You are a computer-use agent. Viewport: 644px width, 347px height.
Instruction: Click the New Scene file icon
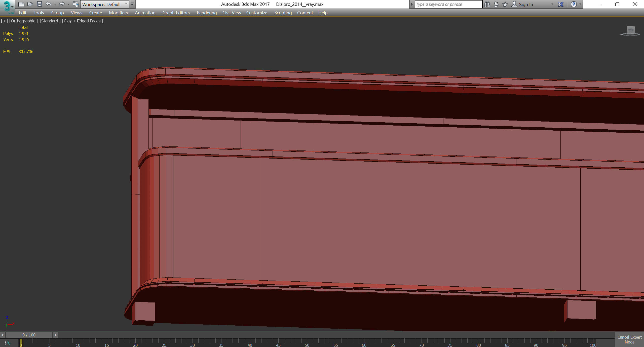21,4
